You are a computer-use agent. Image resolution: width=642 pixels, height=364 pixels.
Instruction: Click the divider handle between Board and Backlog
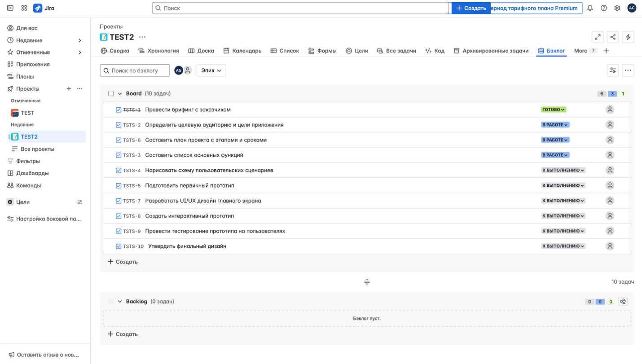point(367,282)
